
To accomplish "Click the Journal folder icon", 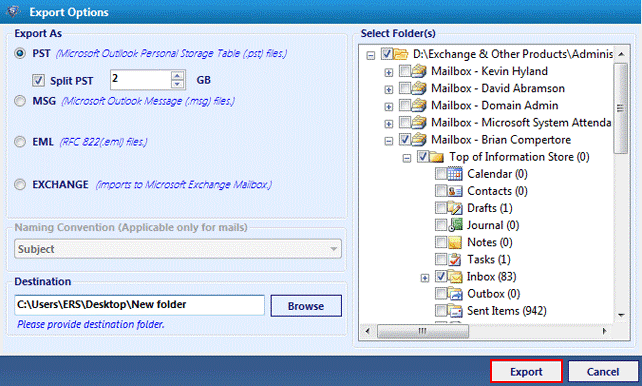I will (455, 226).
